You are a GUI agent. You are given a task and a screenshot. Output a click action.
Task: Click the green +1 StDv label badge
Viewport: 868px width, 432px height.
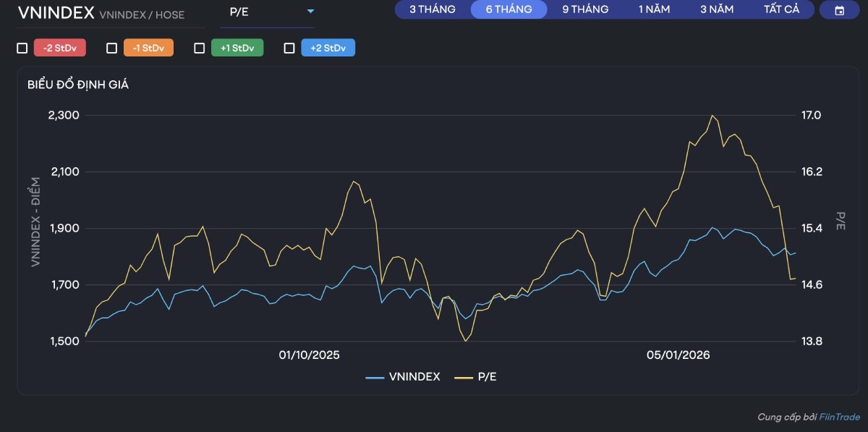(x=238, y=47)
